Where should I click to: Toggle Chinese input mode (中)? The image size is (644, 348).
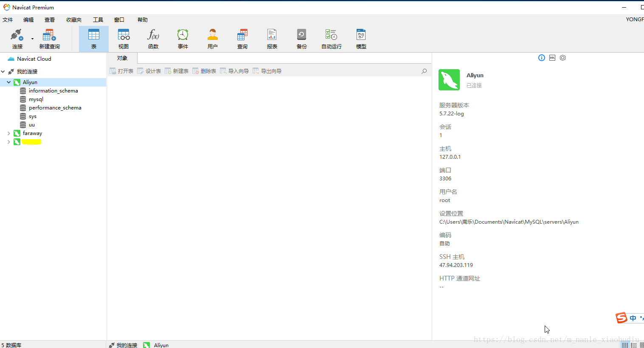click(633, 318)
